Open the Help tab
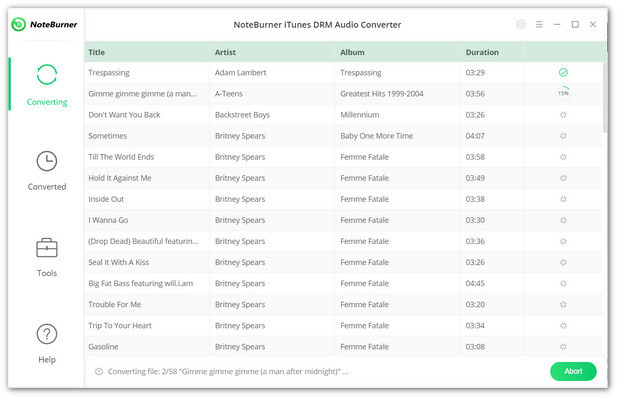 tap(47, 343)
